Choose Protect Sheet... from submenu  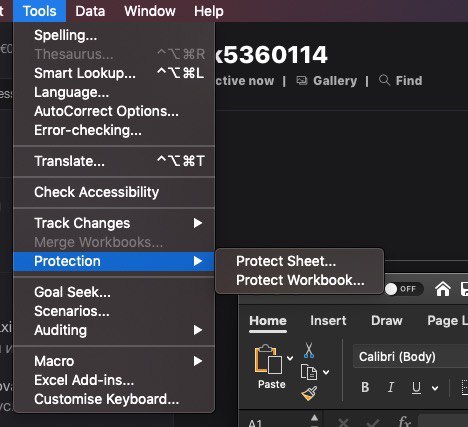click(x=286, y=261)
